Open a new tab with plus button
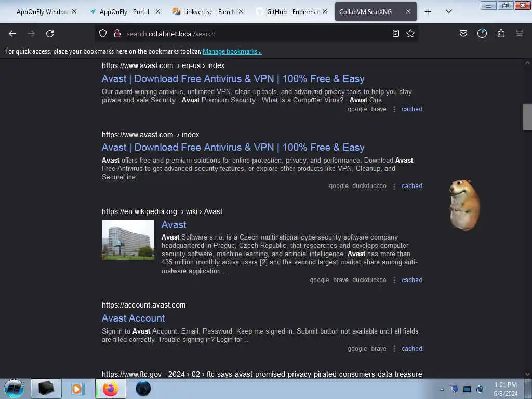The height and width of the screenshot is (399, 532). 428,12
